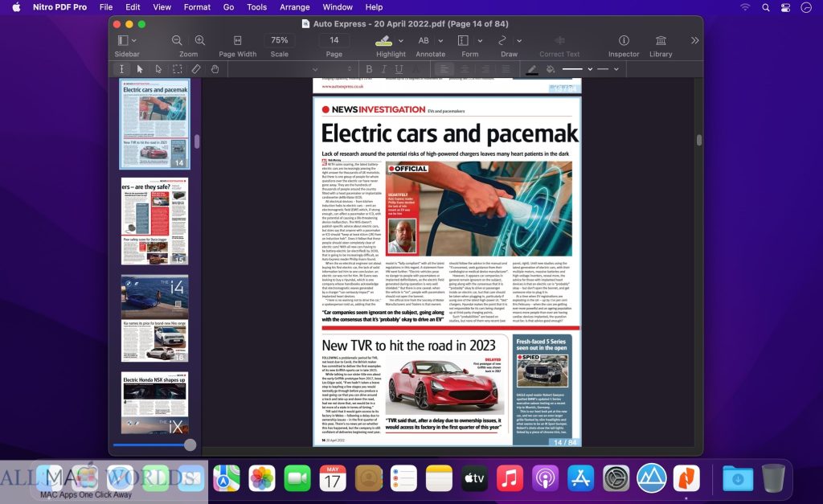Pick the paint bucket fill color
823x504 pixels.
(550, 69)
